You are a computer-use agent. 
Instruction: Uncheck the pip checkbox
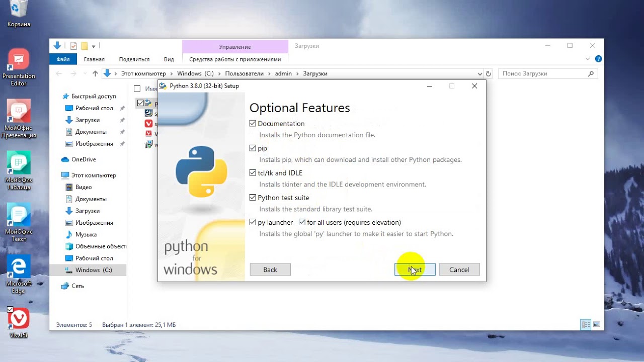tap(253, 148)
